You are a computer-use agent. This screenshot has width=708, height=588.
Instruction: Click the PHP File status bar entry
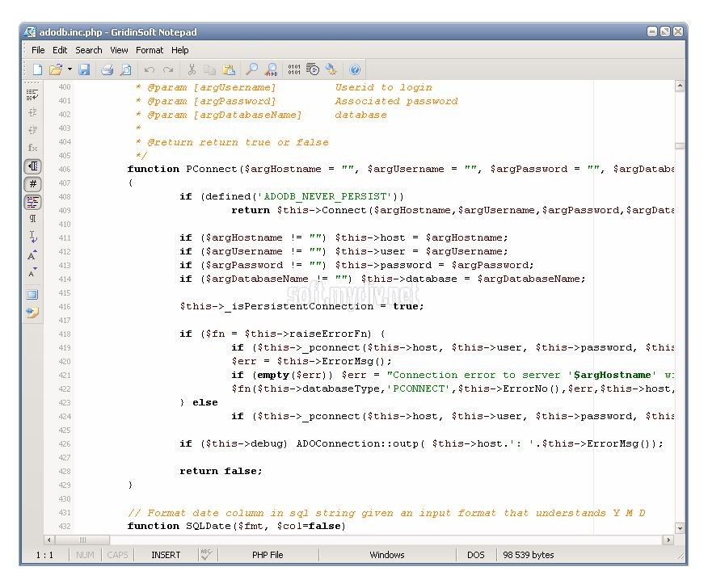click(x=268, y=555)
